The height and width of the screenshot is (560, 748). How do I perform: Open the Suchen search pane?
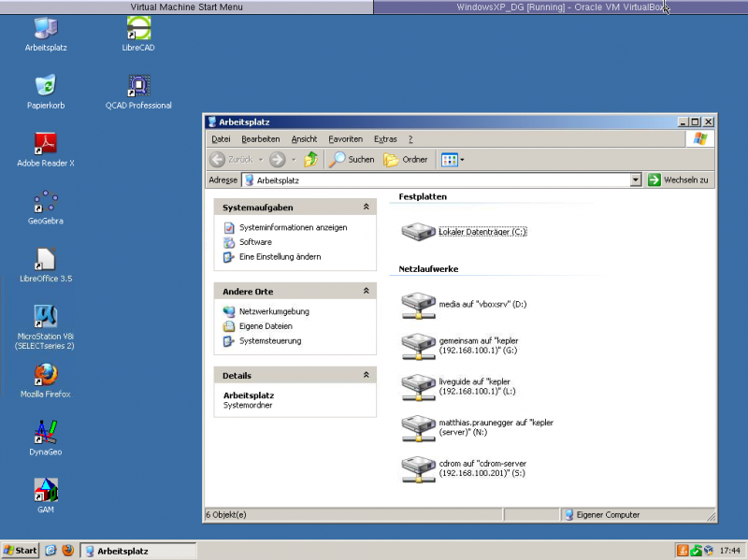[352, 159]
